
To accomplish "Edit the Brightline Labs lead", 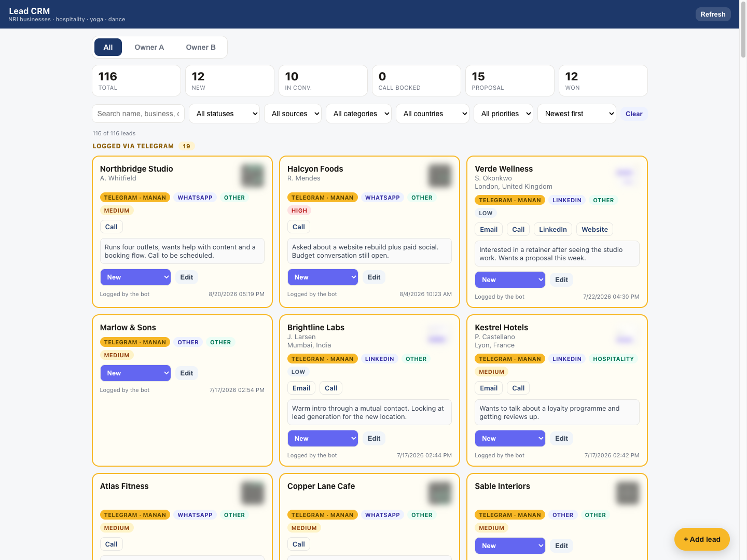I will point(374,439).
